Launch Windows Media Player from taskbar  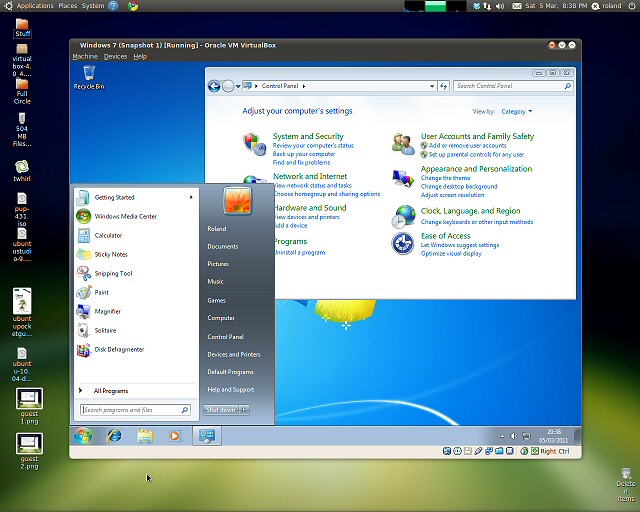(x=175, y=436)
